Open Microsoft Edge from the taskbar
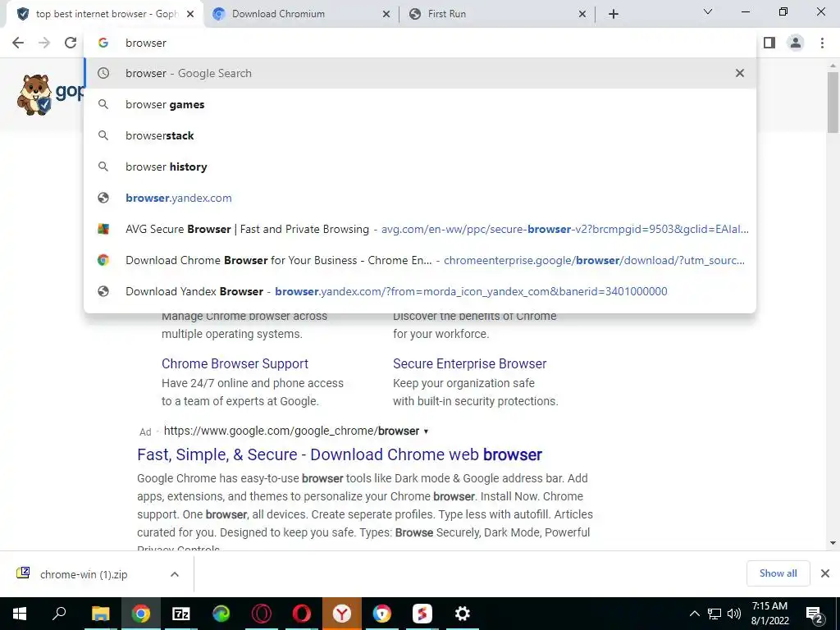Viewport: 840px width, 630px height. [x=221, y=614]
